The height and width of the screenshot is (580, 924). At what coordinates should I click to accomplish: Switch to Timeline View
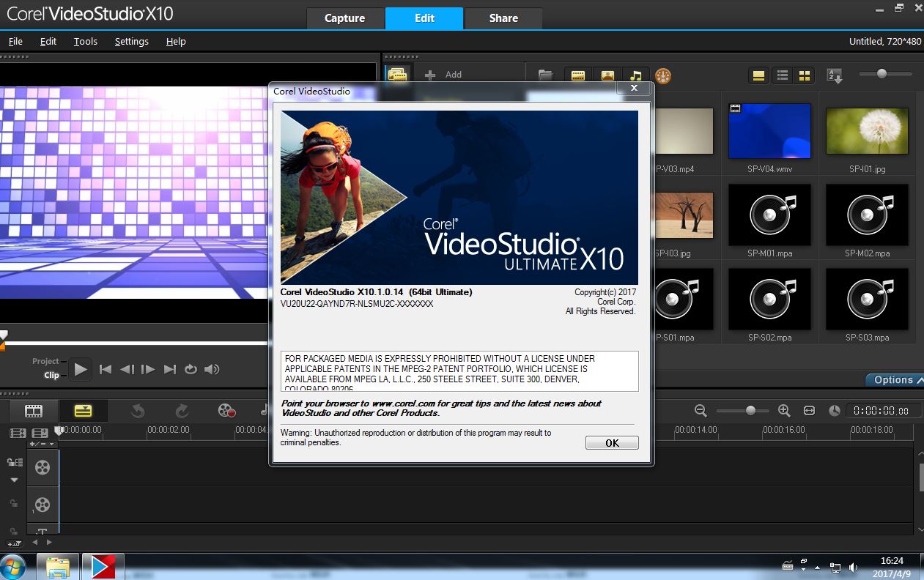84,411
